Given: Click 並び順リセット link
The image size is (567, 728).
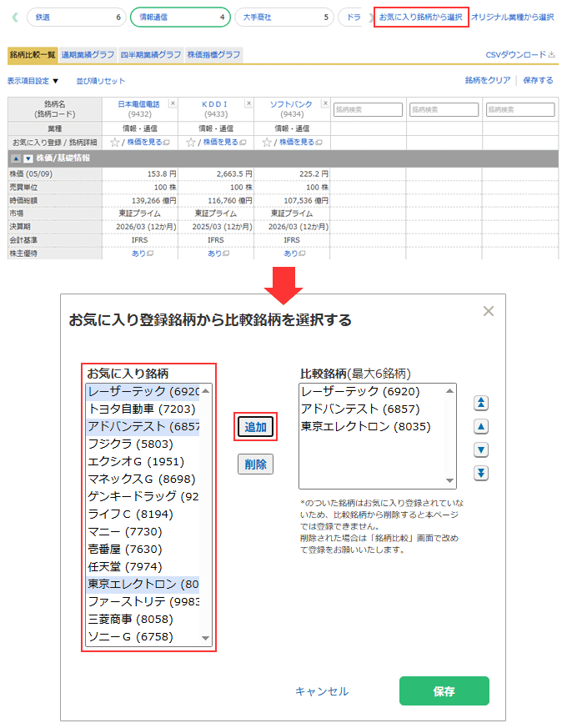Looking at the screenshot, I should (x=101, y=81).
